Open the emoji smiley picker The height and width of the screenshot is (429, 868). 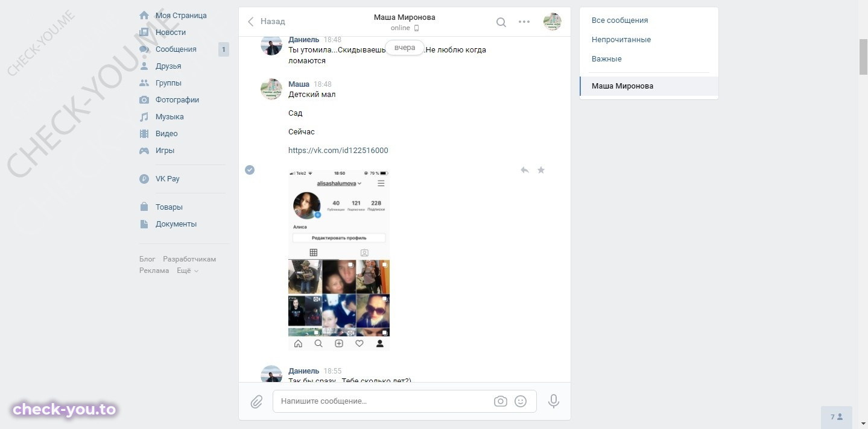(521, 401)
